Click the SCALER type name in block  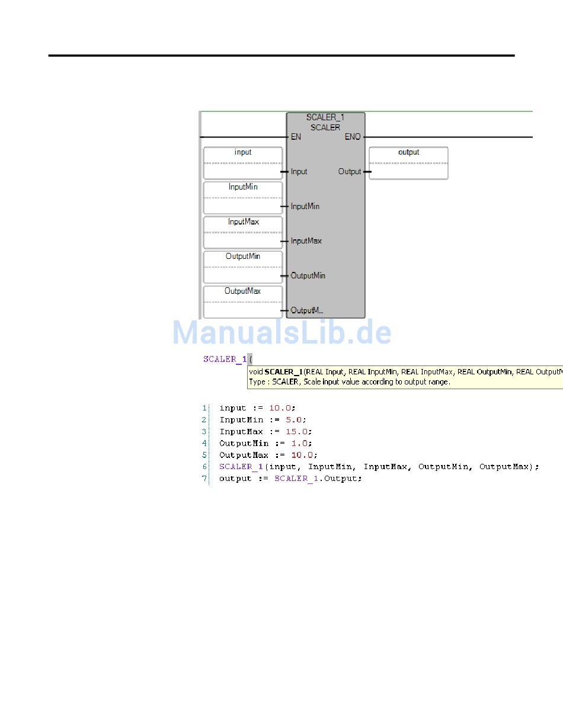(x=325, y=127)
